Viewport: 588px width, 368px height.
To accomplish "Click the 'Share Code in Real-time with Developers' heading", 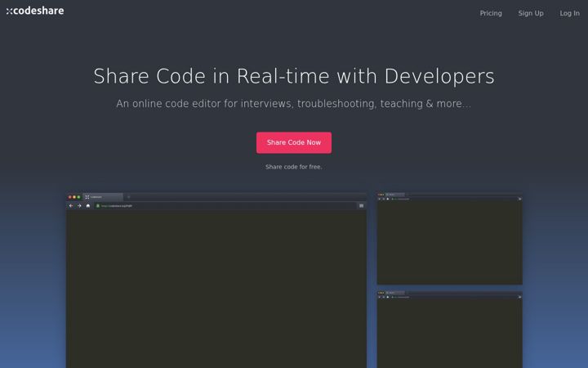I will point(294,76).
